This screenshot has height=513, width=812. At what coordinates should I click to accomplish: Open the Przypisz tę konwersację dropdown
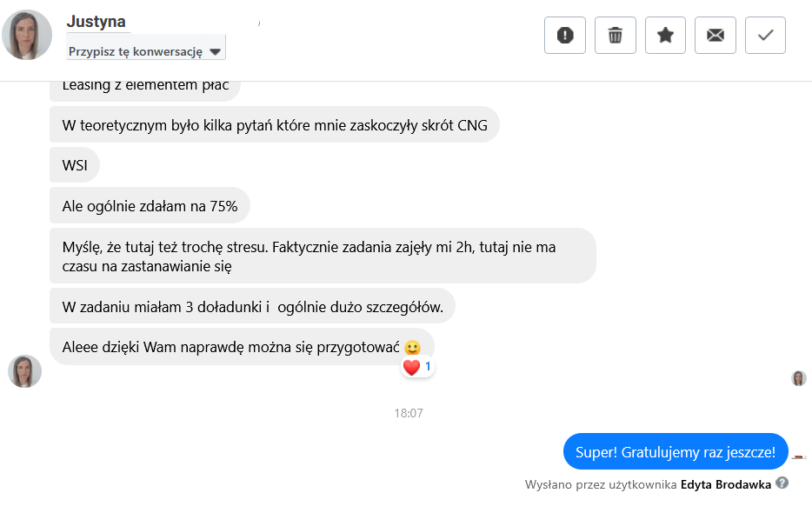pos(145,51)
